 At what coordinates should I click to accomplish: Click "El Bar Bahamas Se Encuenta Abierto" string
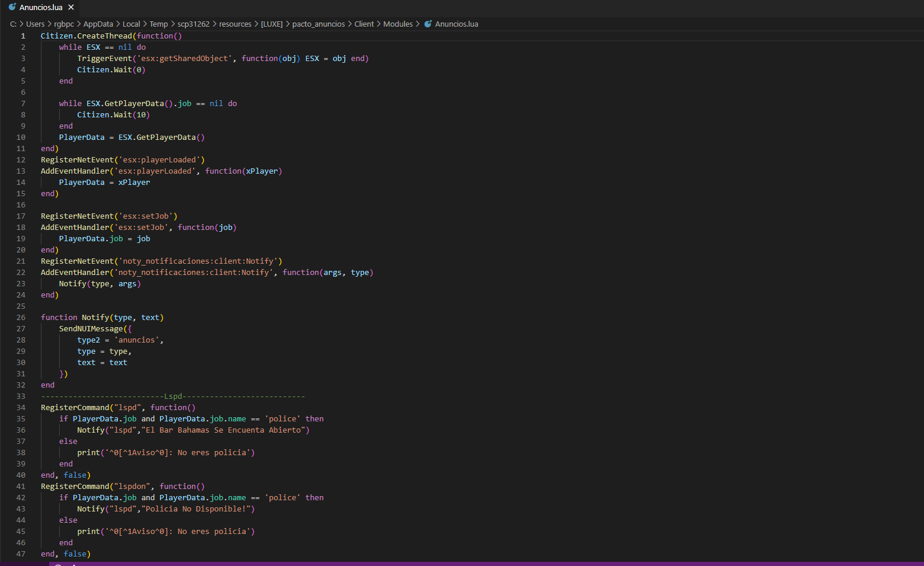[x=223, y=430]
